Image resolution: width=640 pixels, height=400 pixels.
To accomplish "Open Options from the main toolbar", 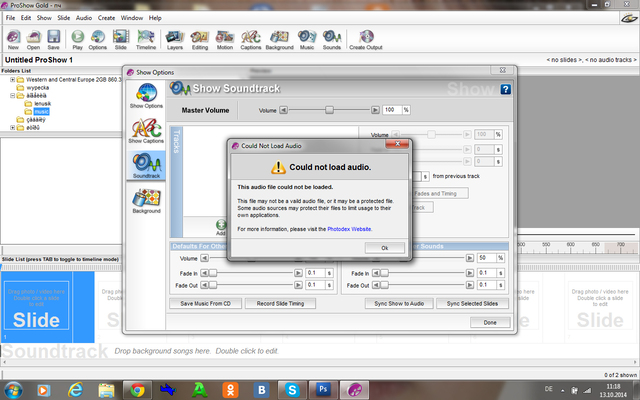I will 98,40.
